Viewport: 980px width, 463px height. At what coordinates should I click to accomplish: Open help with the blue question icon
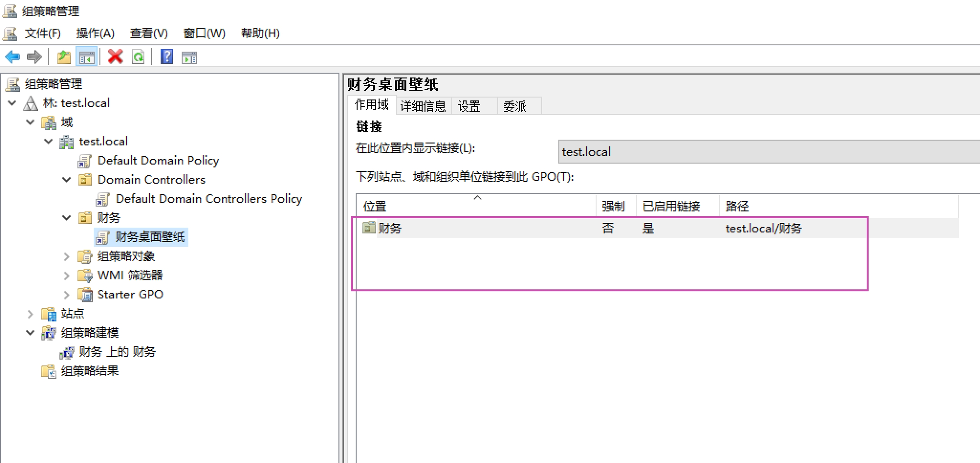[166, 57]
